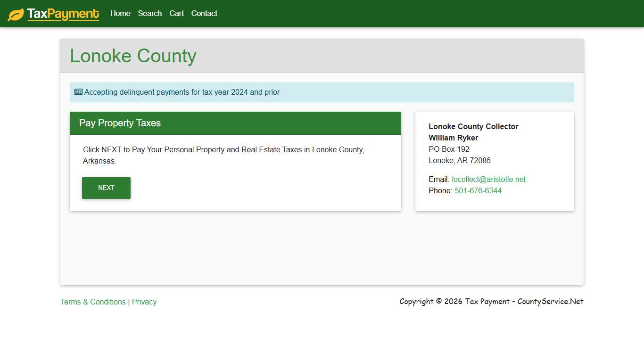Open the Search page
The image size is (644, 362).
click(x=149, y=14)
